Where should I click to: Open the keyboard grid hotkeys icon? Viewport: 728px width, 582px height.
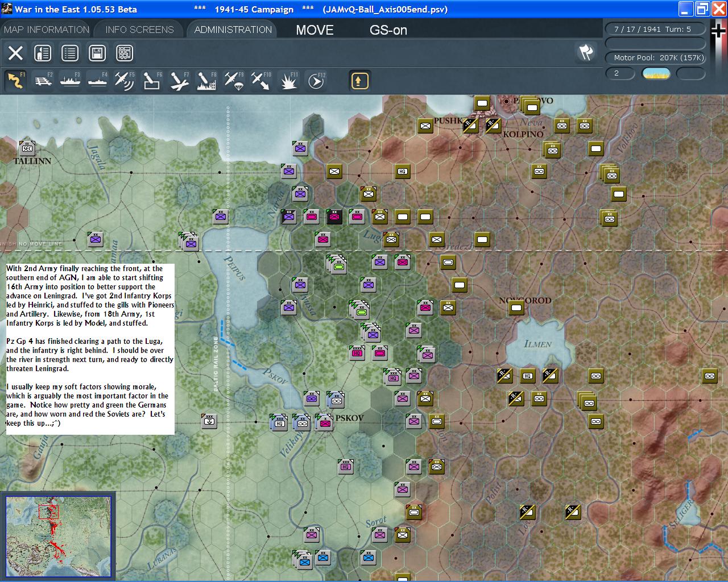(125, 53)
